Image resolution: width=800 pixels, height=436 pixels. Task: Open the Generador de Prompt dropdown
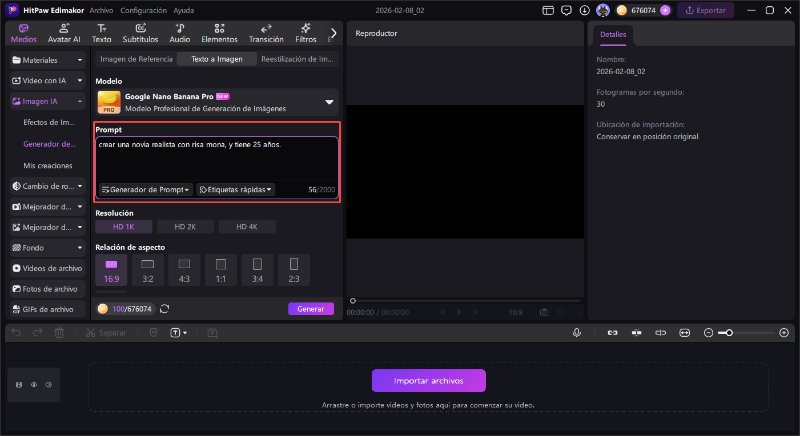[146, 189]
